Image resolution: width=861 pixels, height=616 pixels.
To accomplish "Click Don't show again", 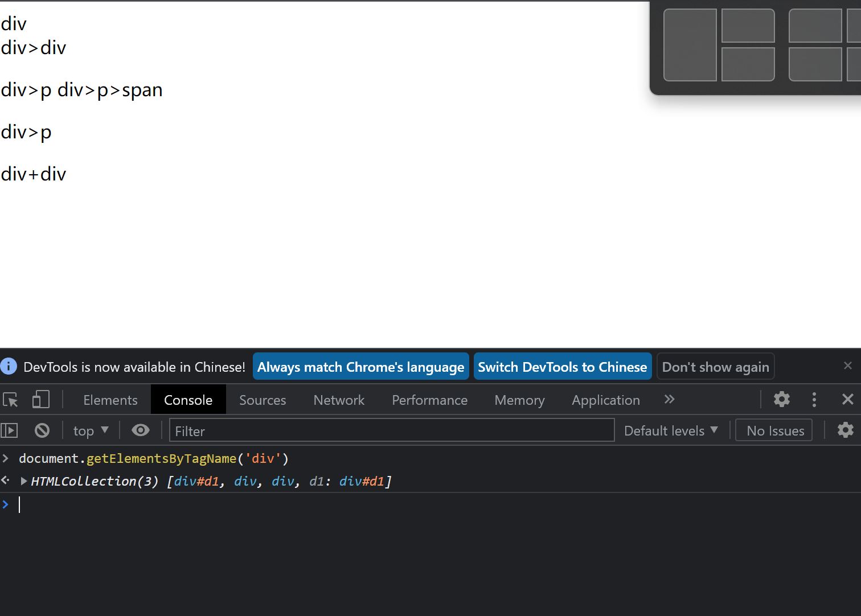I will 716,367.
